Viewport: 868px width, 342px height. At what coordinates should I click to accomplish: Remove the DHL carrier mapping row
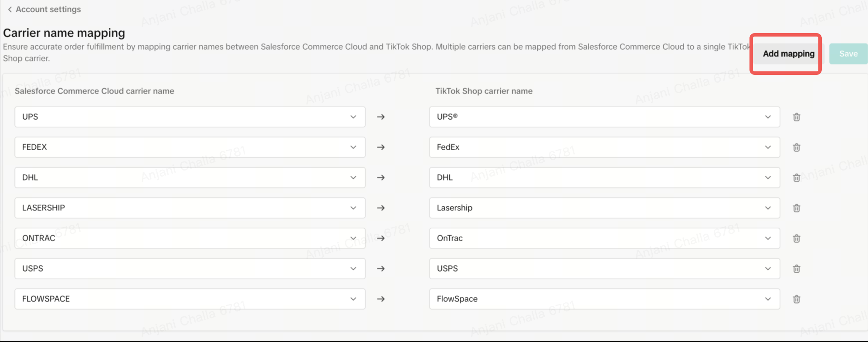pos(797,178)
